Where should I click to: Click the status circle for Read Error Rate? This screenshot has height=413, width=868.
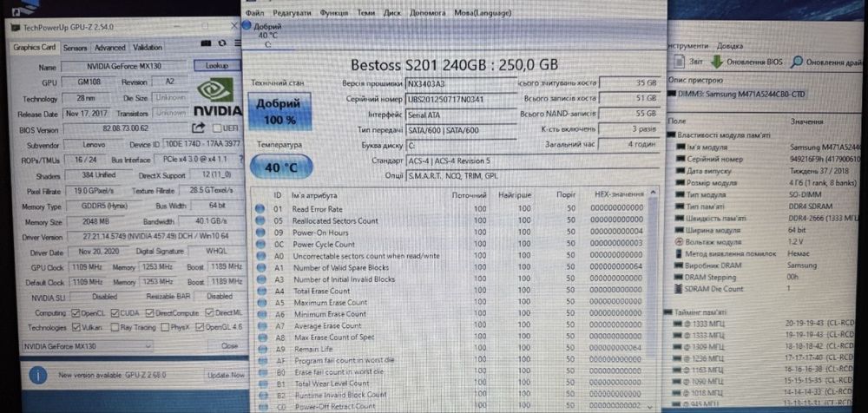coord(260,209)
